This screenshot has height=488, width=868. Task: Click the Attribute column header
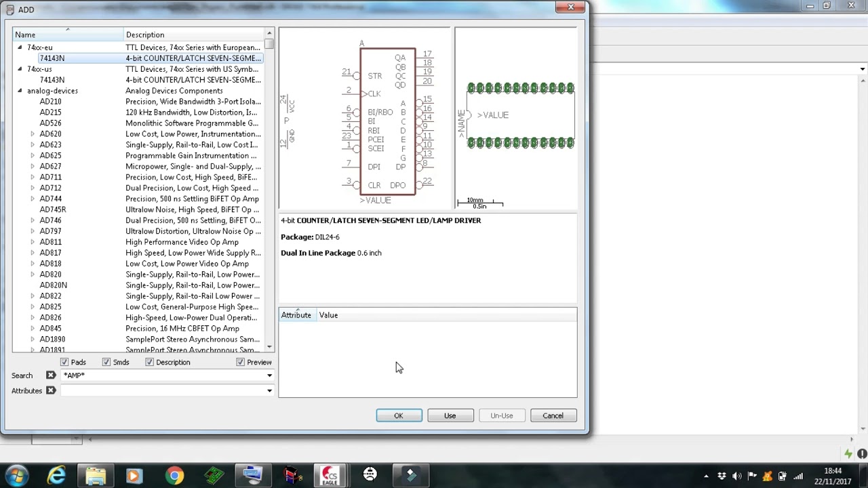(x=296, y=315)
